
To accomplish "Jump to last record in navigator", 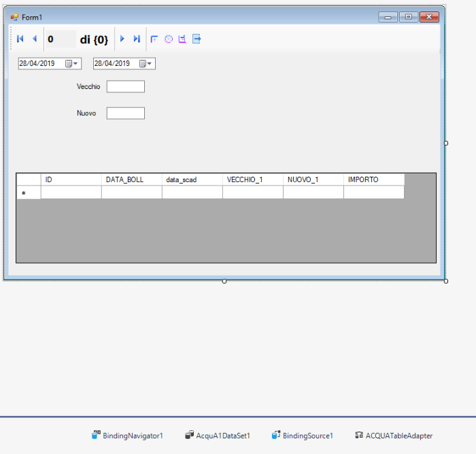I will 137,39.
